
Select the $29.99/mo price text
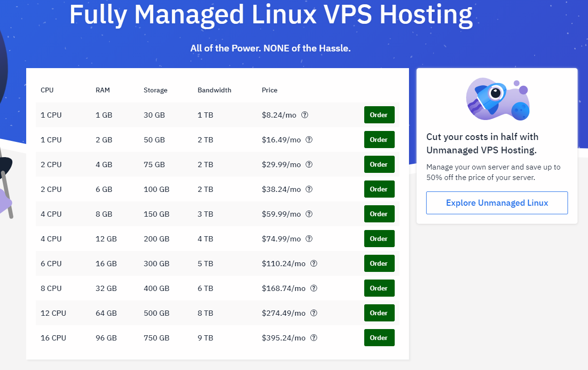pyautogui.click(x=281, y=164)
